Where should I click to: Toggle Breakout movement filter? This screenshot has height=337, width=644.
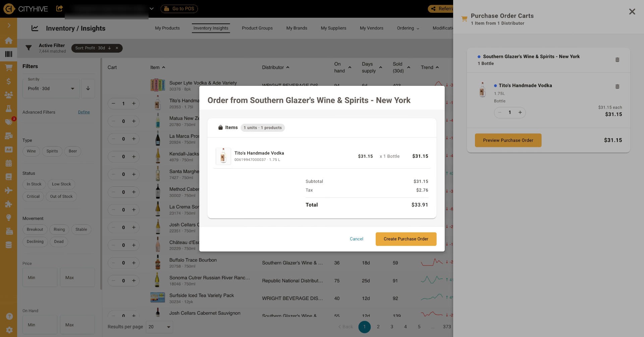coord(35,229)
